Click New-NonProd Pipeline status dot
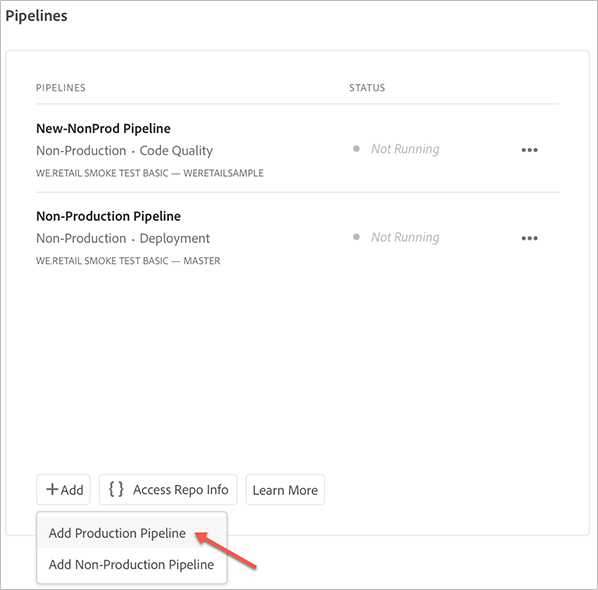The height and width of the screenshot is (590, 598). pos(356,149)
